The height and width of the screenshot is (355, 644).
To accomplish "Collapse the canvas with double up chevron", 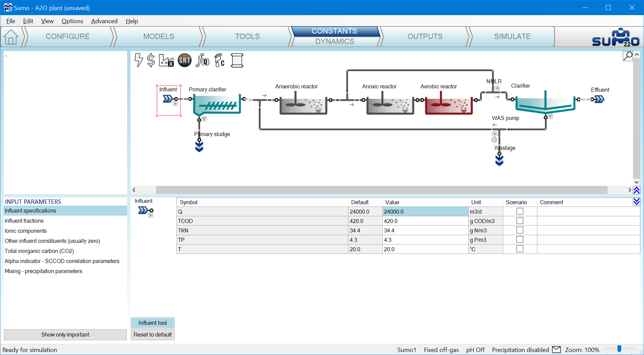I will pyautogui.click(x=636, y=190).
